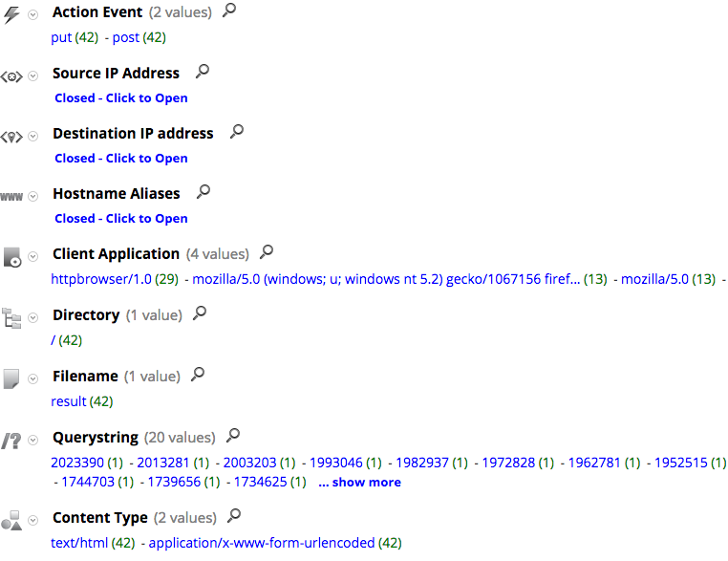
Task: Click the Client Application heading
Action: (116, 254)
